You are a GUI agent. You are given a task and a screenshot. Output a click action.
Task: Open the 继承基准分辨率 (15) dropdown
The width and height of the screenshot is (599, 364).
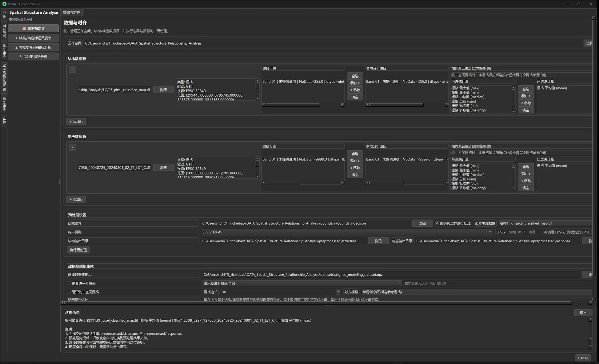pos(302,283)
